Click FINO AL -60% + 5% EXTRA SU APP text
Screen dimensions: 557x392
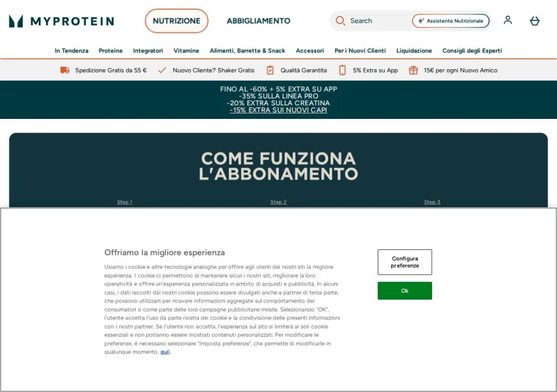[278, 89]
